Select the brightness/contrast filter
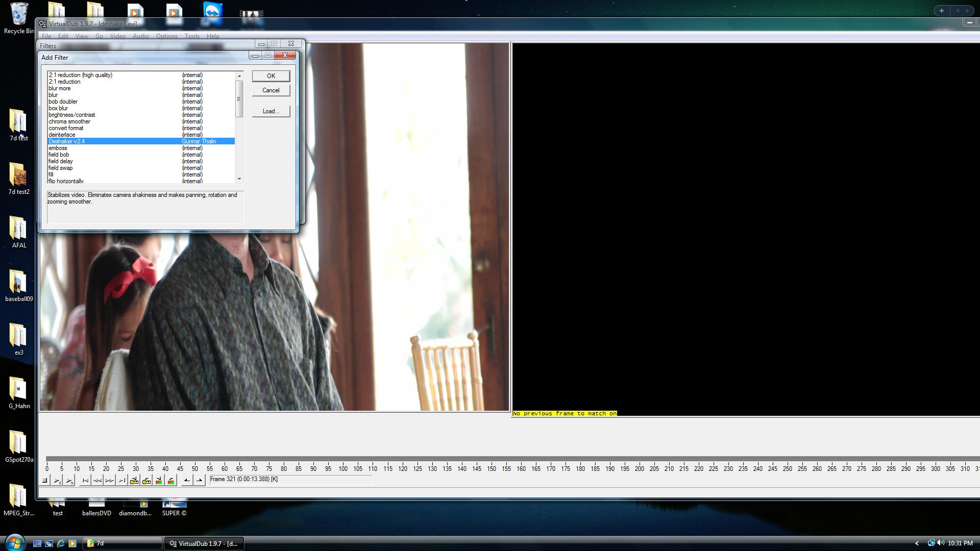The width and height of the screenshot is (980, 551). (x=71, y=115)
